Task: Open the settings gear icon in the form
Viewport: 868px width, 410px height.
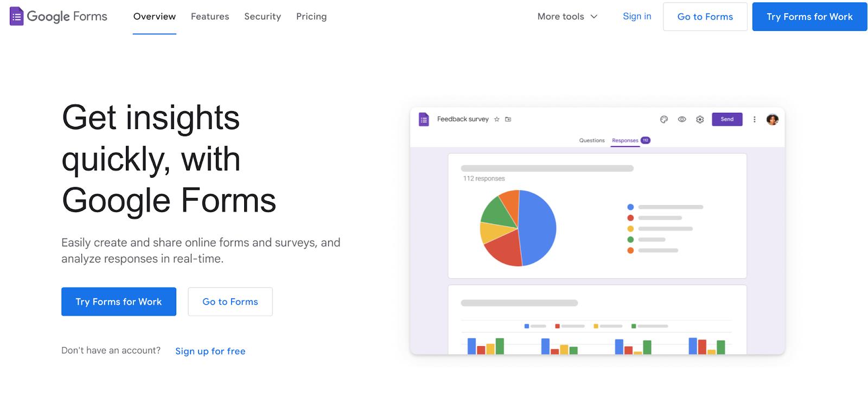Action: pos(700,119)
